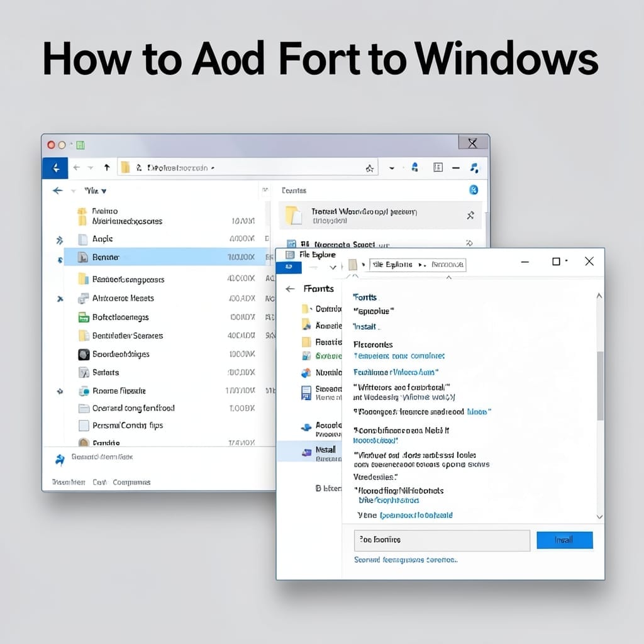The image size is (644, 644).
Task: Select the Nstall item in front sidebar
Action: [309, 452]
